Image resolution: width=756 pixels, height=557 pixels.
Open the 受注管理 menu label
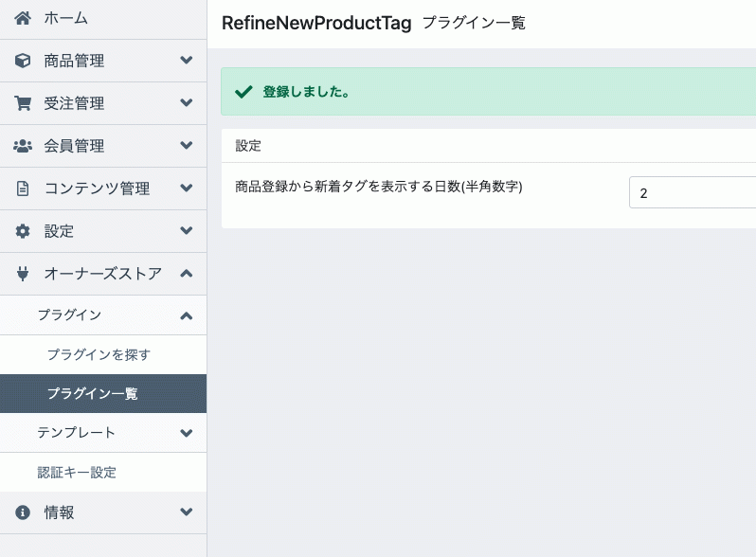click(74, 103)
